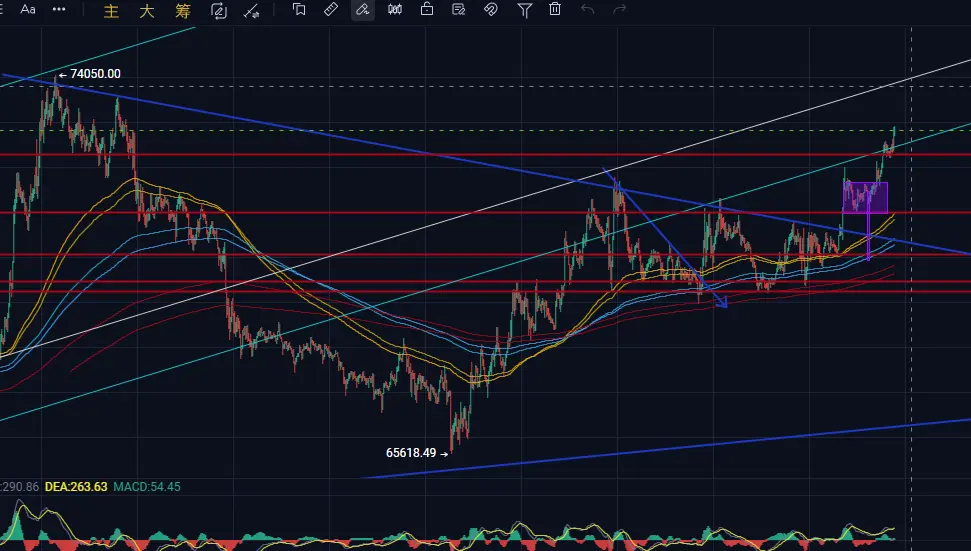Select the line with arrow drawing tool
This screenshot has width=971, height=551.
pyautogui.click(x=251, y=11)
